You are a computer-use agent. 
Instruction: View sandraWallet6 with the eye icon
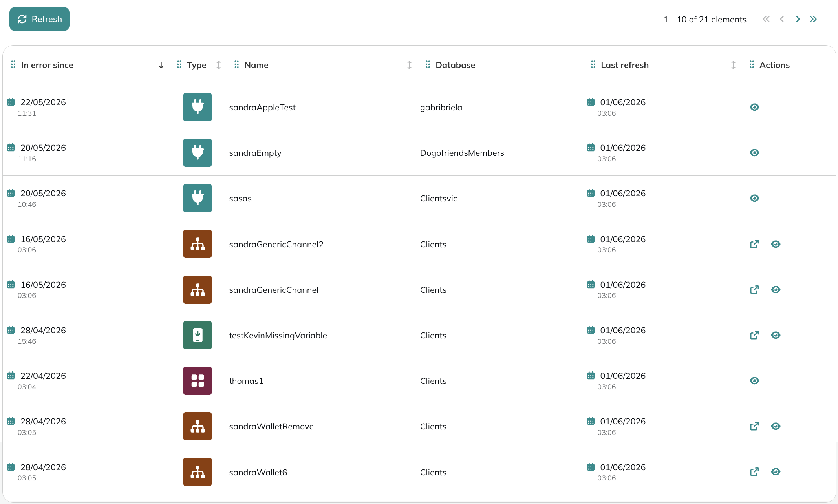pos(776,472)
